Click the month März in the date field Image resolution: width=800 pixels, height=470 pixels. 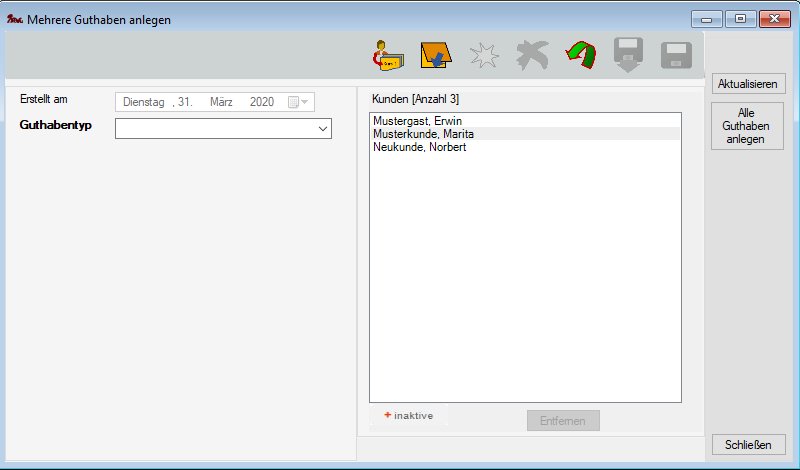coord(221,102)
